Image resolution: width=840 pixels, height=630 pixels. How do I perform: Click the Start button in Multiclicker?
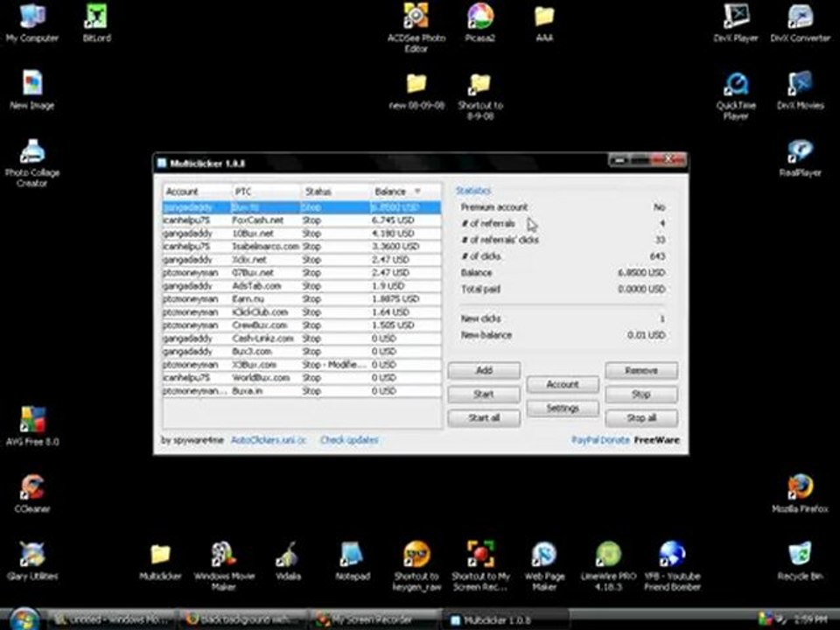coord(484,395)
